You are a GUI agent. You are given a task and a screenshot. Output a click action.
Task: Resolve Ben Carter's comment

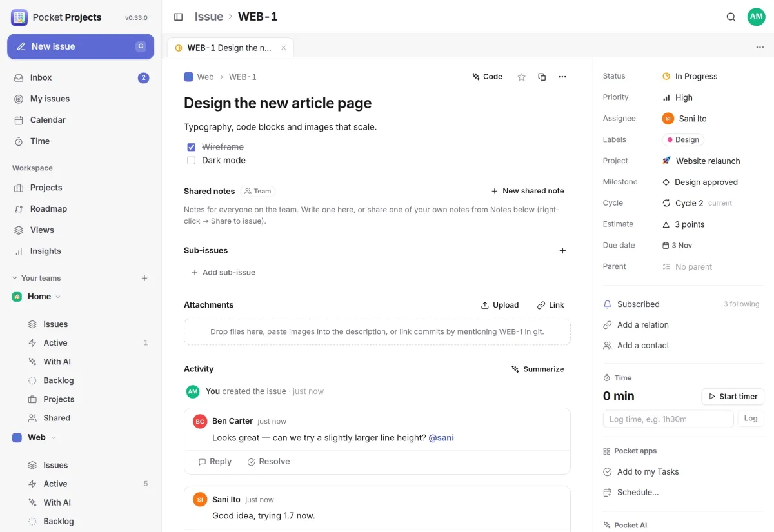point(268,462)
